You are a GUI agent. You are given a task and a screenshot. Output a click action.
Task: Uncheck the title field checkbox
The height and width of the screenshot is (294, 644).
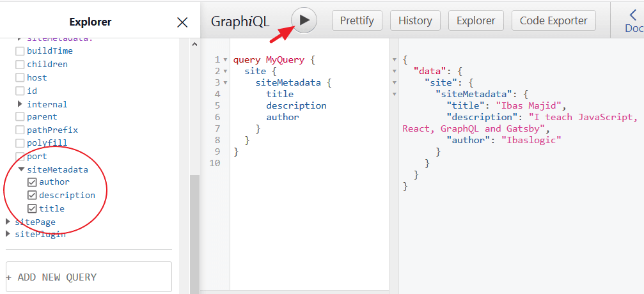[x=32, y=208]
